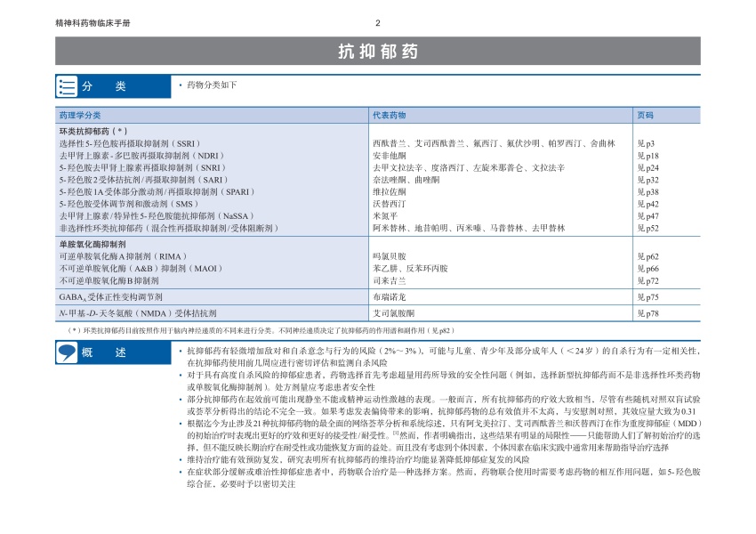Click page reference 见p75
This screenshot has height=534, width=756.
point(647,296)
